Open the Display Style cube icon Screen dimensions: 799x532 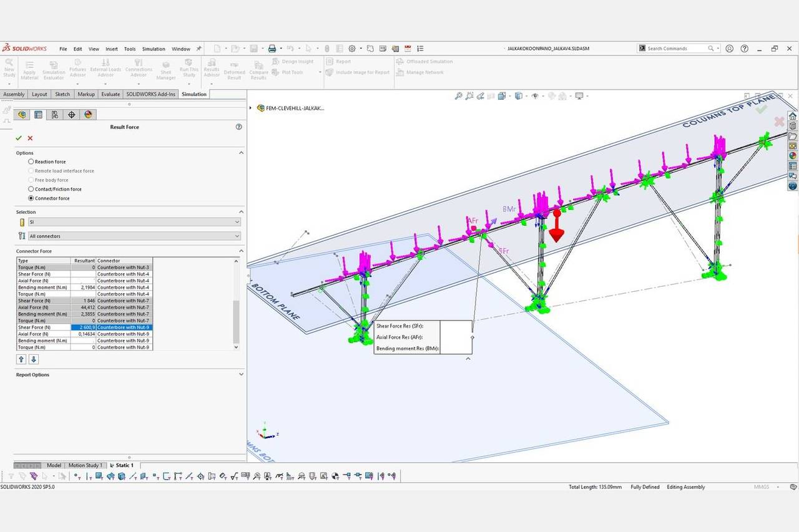tap(518, 96)
